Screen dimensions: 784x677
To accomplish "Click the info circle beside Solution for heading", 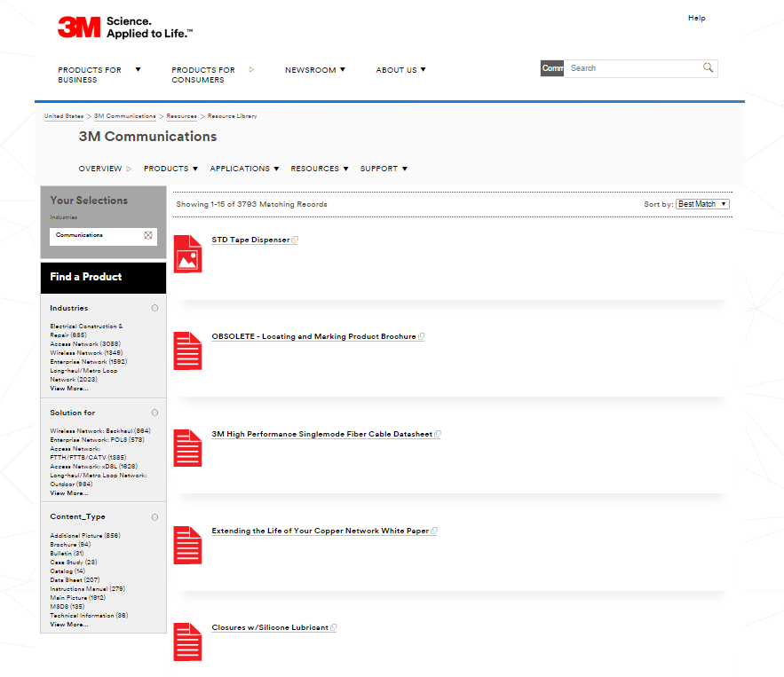I will point(154,412).
